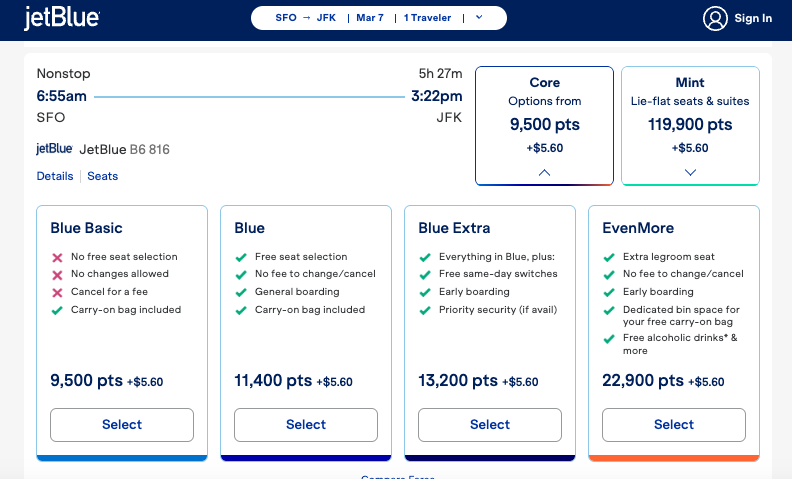
Task: Click the checkmark beside Free same-day switches
Action: click(x=425, y=275)
